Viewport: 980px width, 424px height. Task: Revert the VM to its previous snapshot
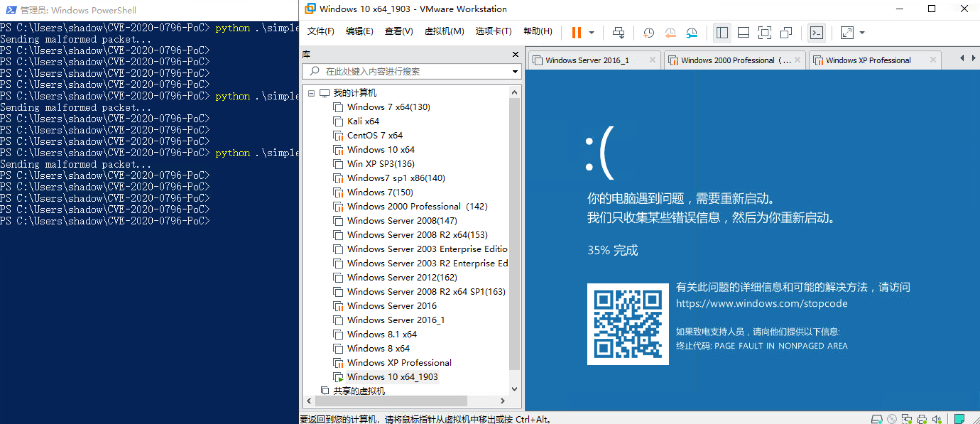(x=670, y=33)
